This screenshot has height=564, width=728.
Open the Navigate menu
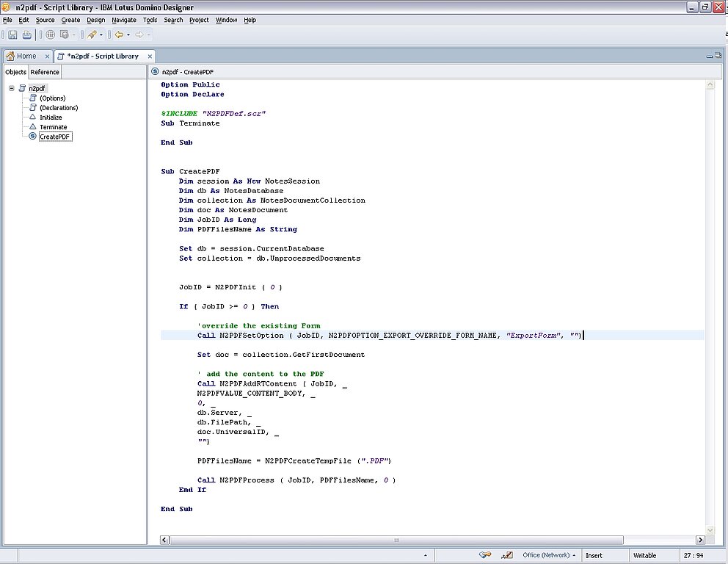(x=124, y=20)
